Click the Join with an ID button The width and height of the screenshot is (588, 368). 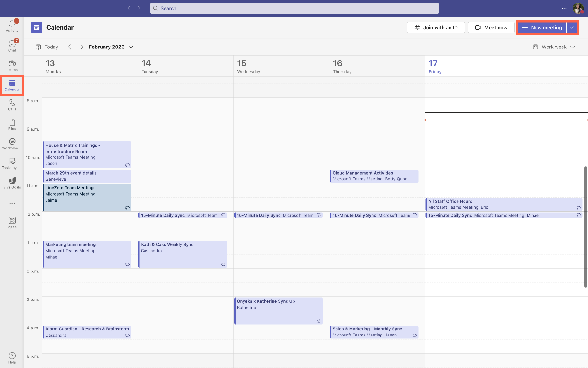tap(436, 28)
